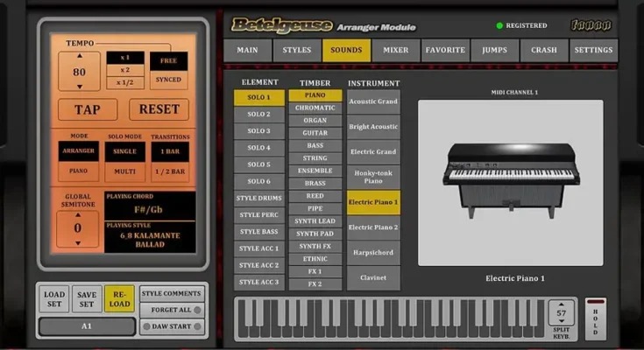Choose the Harpsichord instrument
Image resolution: width=644 pixels, height=350 pixels.
pyautogui.click(x=373, y=253)
